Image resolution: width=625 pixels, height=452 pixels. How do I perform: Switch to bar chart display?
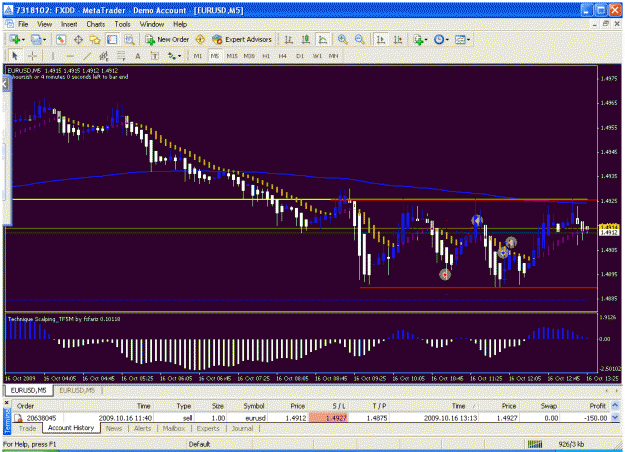click(289, 39)
